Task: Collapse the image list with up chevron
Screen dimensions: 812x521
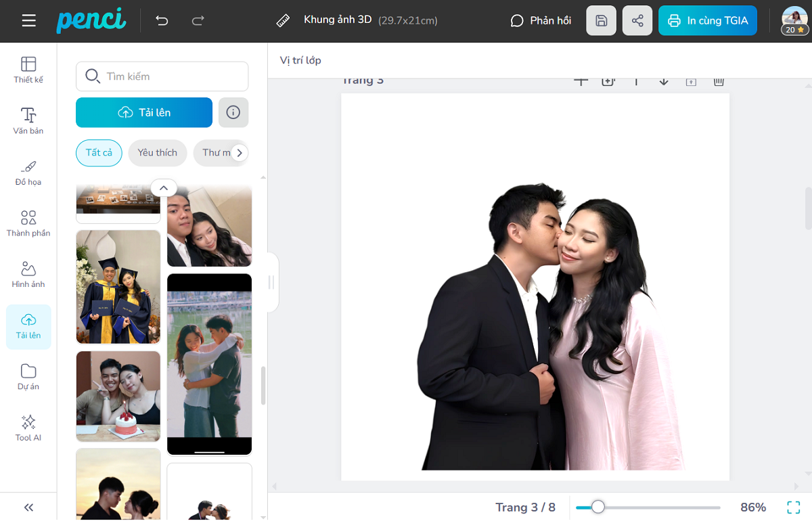Action: 164,188
